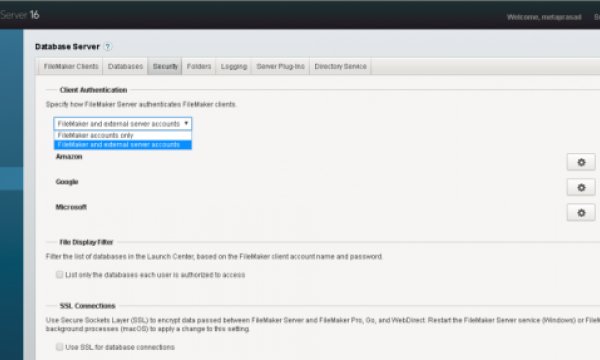The width and height of the screenshot is (600, 360).
Task: Select the highlighted left sidebar item
Action: click(11, 178)
